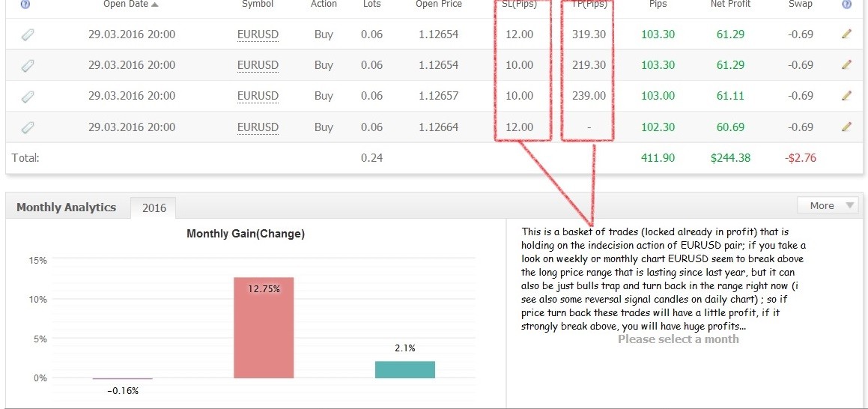
Task: Click the tag icon beside the 1.12657 trade
Action: pyautogui.click(x=27, y=96)
